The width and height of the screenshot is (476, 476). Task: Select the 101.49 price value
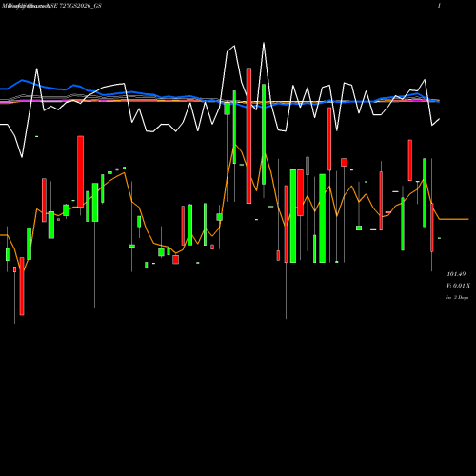tap(456, 274)
